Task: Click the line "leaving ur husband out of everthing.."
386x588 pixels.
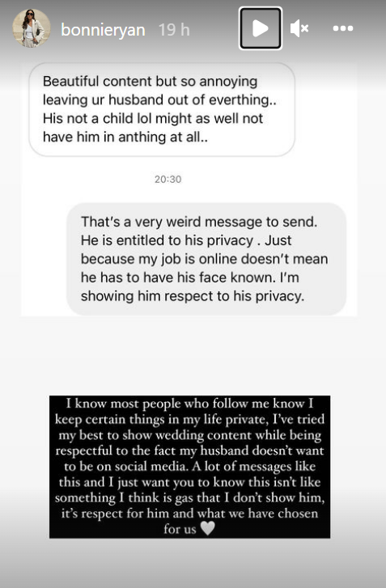Action: tap(159, 100)
